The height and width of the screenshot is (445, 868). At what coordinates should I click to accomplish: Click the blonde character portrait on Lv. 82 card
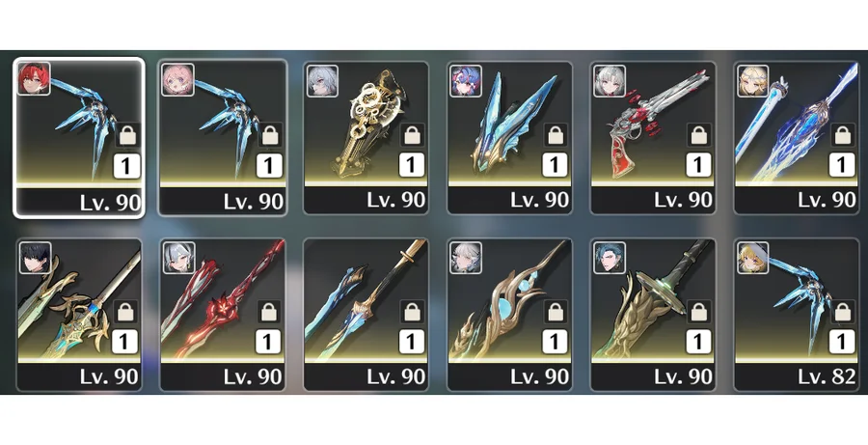753,258
